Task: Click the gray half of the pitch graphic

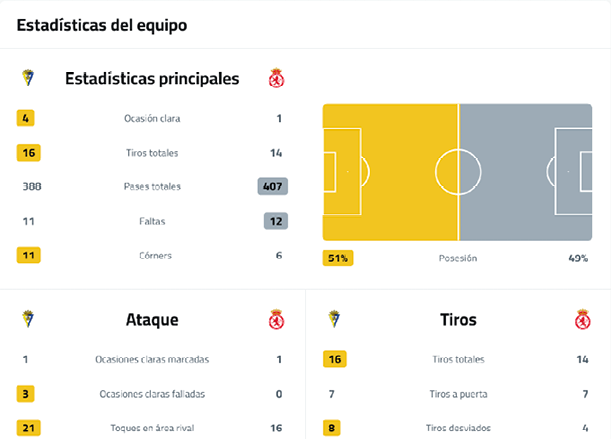Action: tap(525, 171)
